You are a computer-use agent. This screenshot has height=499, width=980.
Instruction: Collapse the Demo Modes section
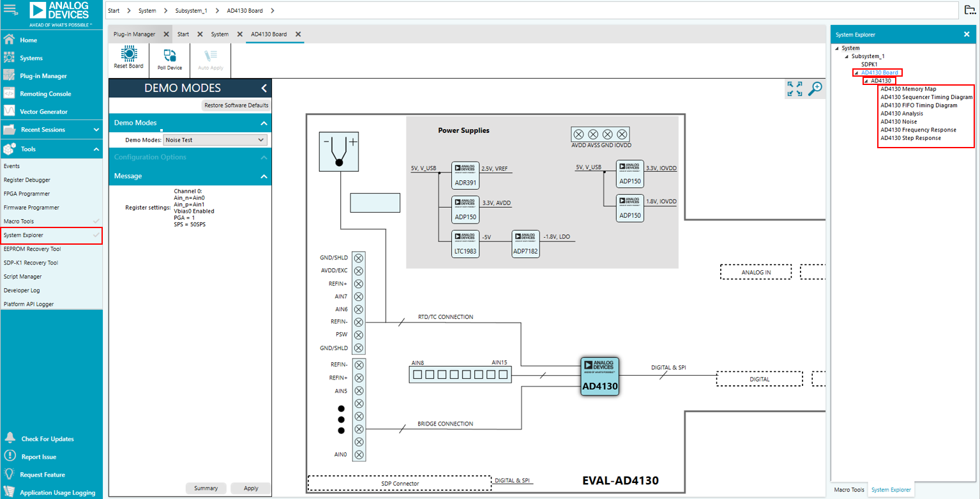(264, 123)
